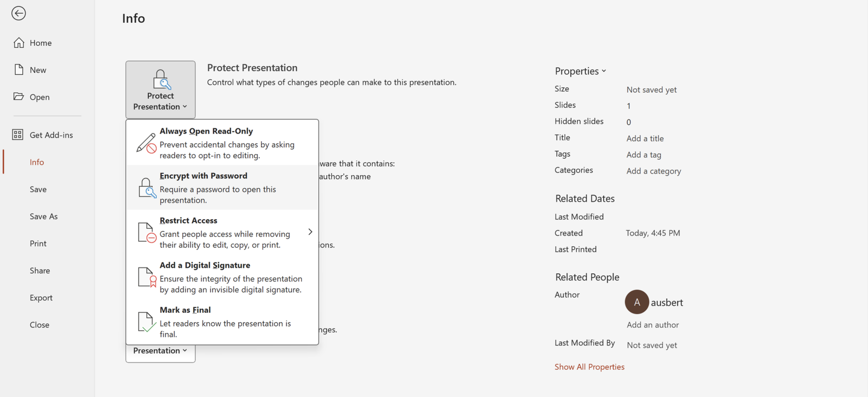Switch to the Export section
The width and height of the screenshot is (868, 397).
(x=41, y=297)
